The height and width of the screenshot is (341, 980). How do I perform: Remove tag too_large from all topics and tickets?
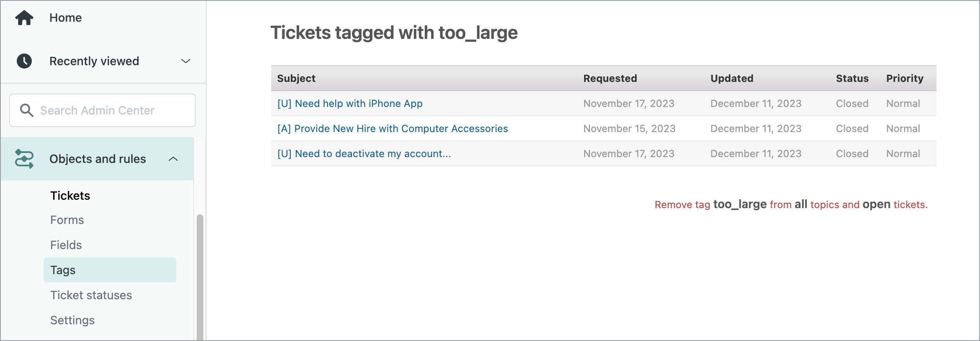[x=791, y=204]
